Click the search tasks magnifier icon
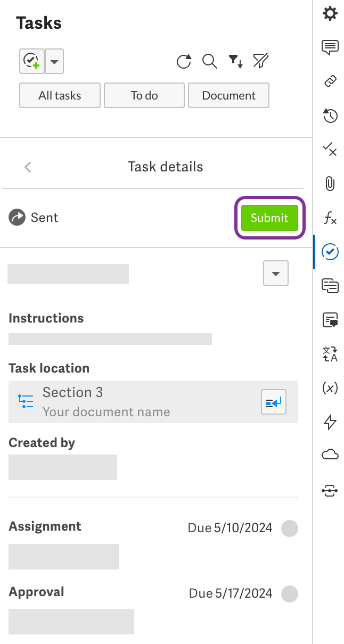The height and width of the screenshot is (644, 344). click(x=210, y=62)
